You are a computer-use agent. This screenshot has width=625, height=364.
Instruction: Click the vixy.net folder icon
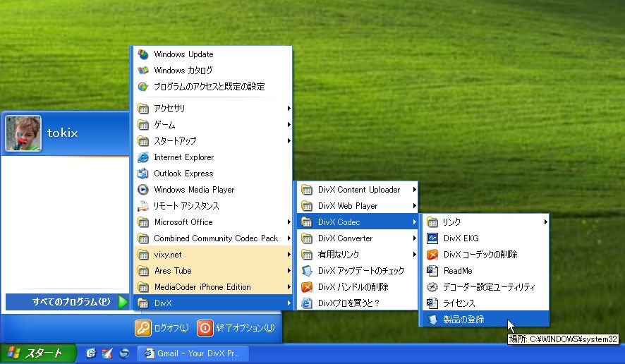click(x=143, y=255)
